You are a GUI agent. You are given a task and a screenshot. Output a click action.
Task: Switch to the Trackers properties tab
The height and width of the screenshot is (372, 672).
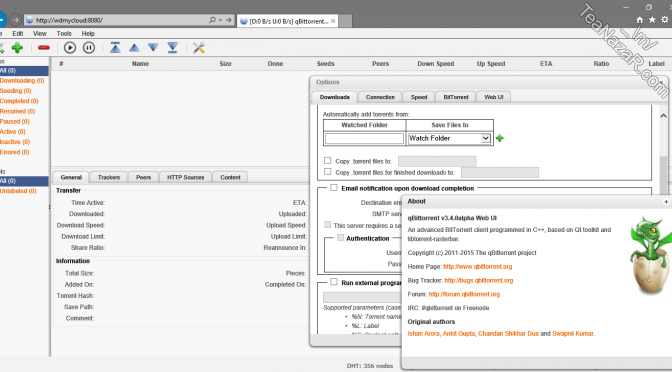[x=109, y=177]
